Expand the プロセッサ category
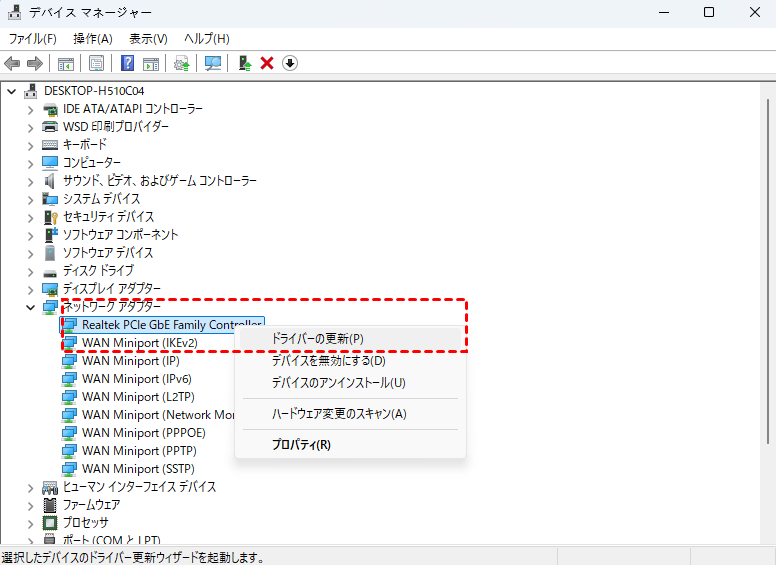The image size is (776, 565). [31, 523]
